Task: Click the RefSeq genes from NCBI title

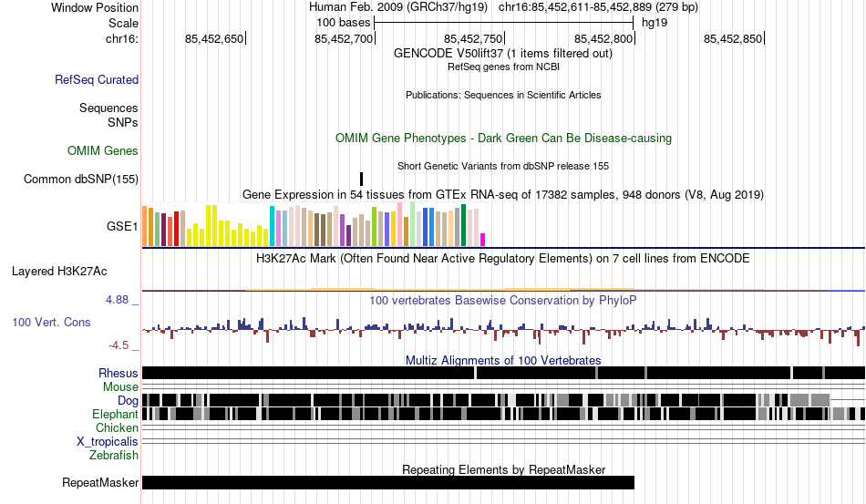Action: point(503,67)
